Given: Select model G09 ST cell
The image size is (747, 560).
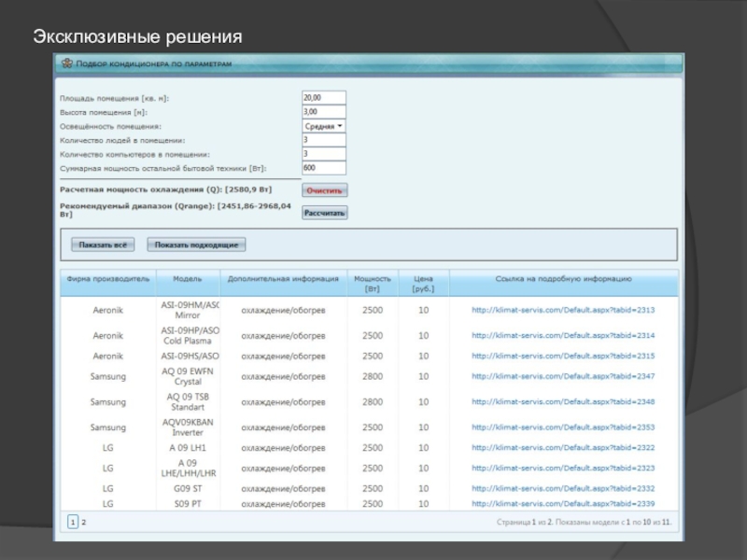Looking at the screenshot, I should pyautogui.click(x=188, y=488).
